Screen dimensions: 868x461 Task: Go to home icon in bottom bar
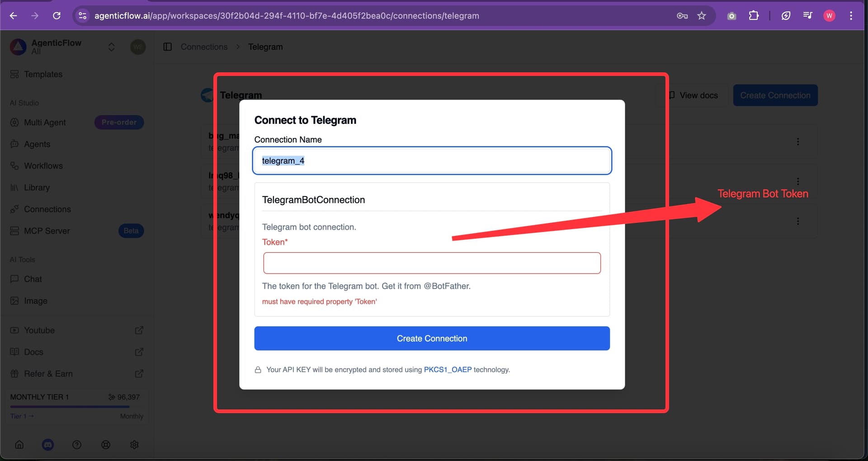click(x=19, y=445)
